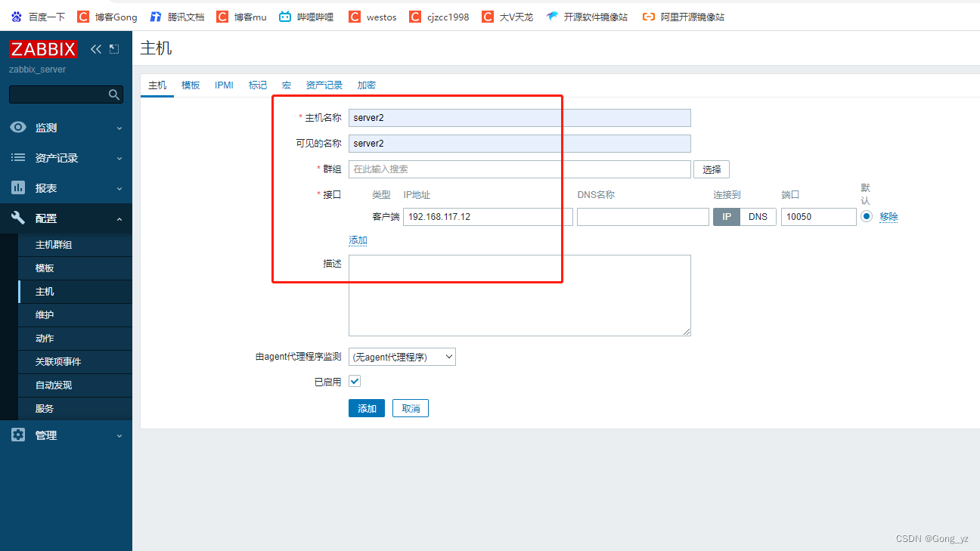Open the 腾讯文档 bookmark
Screen dimensions: 980x551
pyautogui.click(x=178, y=17)
